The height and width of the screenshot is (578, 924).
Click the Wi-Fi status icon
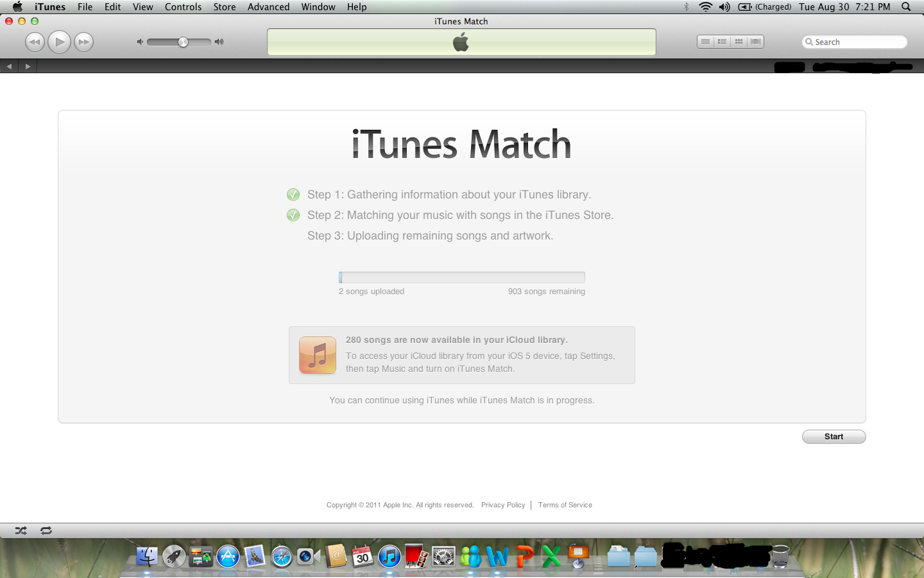[706, 7]
